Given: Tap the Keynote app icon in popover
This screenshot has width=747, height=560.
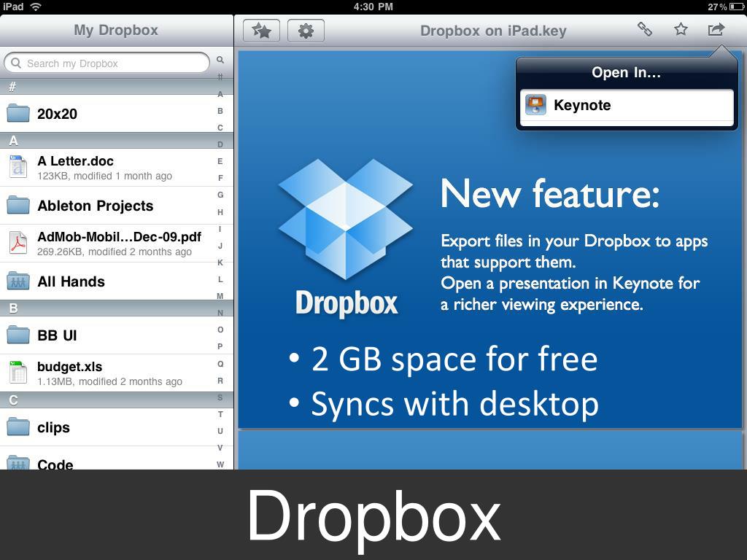Looking at the screenshot, I should pos(535,105).
